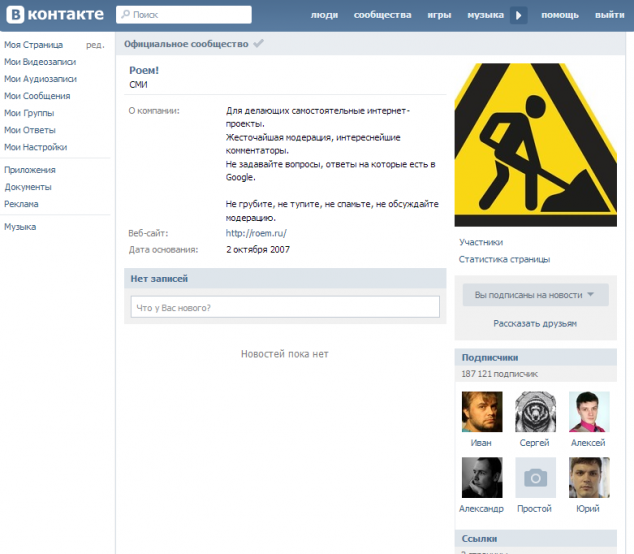This screenshot has height=554, width=634.
Task: Open Реклама in sidebar
Action: click(21, 204)
